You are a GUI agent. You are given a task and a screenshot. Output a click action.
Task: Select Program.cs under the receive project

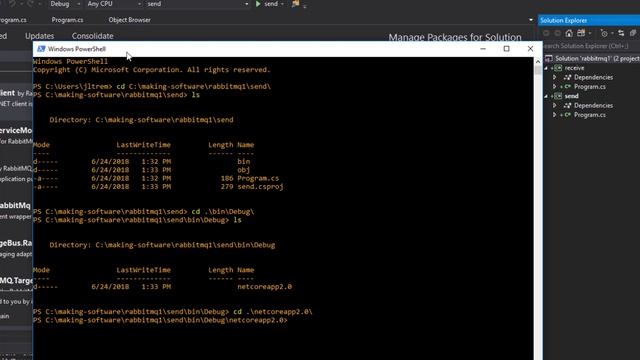(589, 87)
